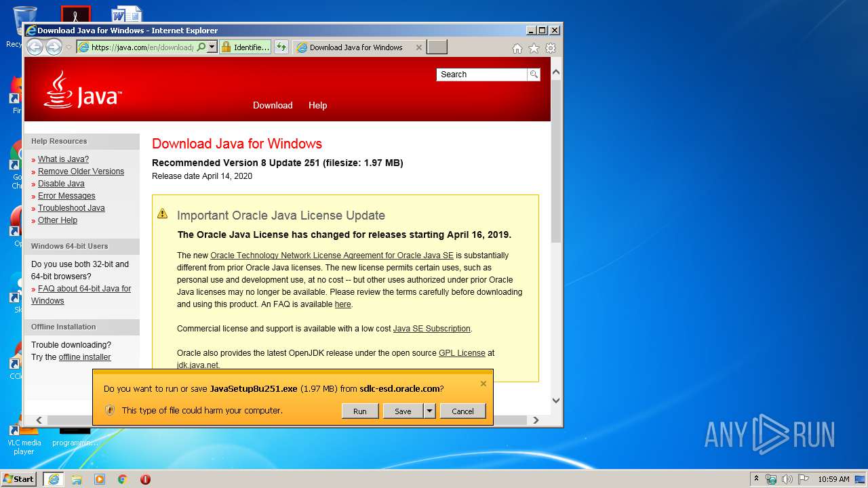
Task: Dismiss the download notification bar with X
Action: pos(484,384)
